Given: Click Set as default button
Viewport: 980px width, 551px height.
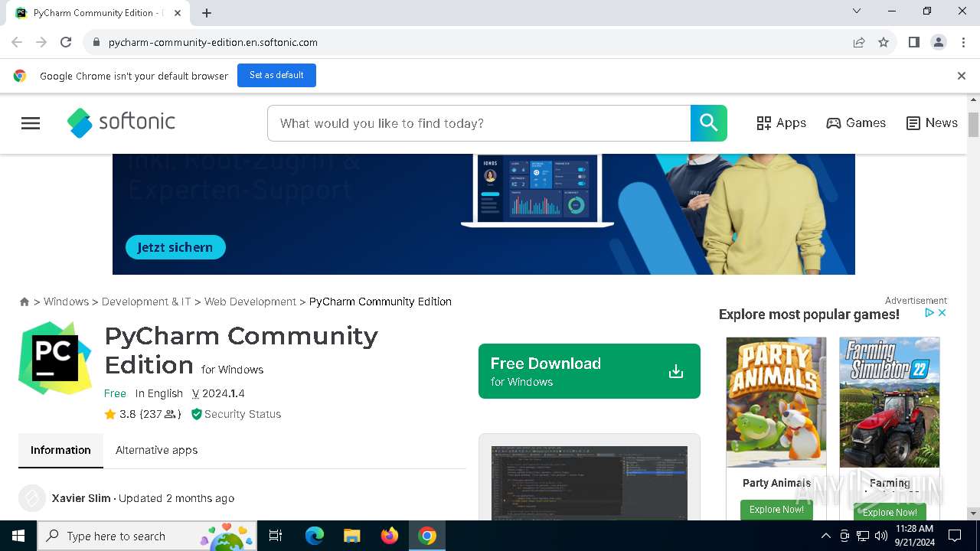Looking at the screenshot, I should [x=276, y=75].
